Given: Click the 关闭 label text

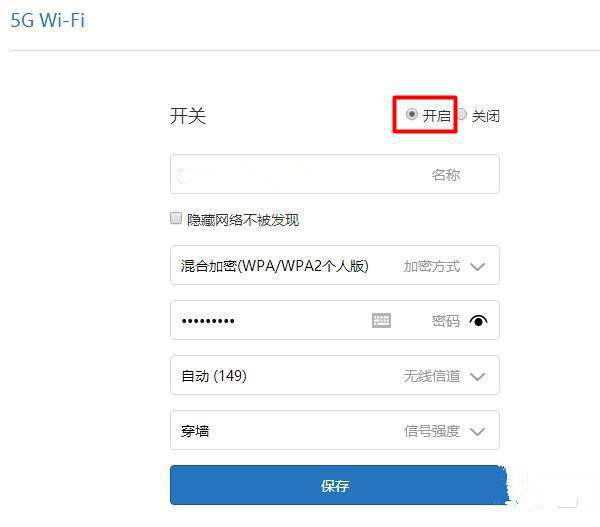Looking at the screenshot, I should [x=486, y=116].
